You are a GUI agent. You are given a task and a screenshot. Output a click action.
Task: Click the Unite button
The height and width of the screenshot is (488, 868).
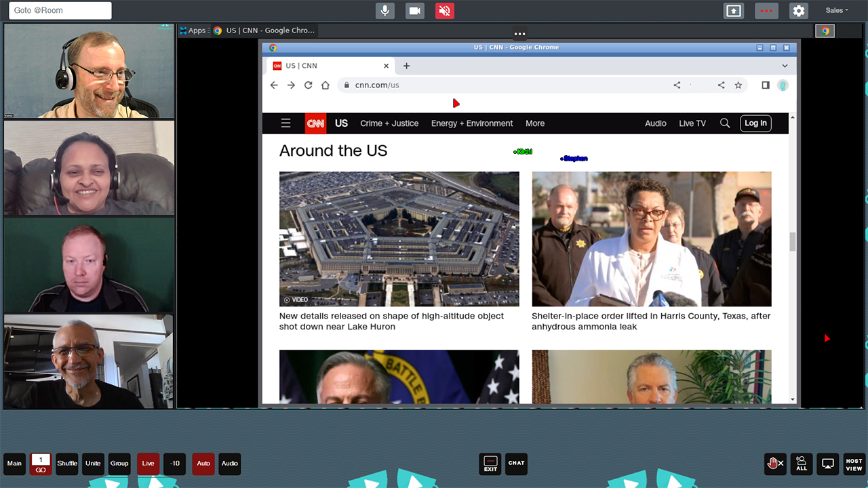coord(93,464)
